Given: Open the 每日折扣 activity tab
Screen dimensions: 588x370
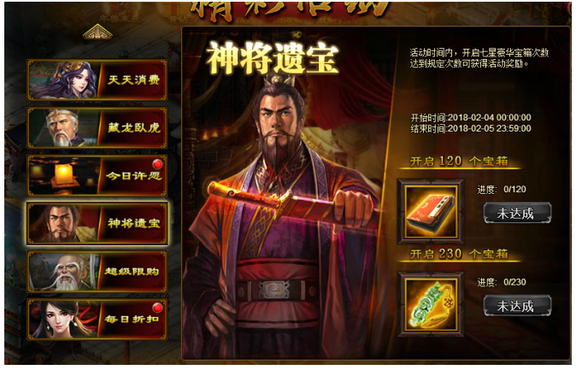Looking at the screenshot, I should [x=97, y=320].
